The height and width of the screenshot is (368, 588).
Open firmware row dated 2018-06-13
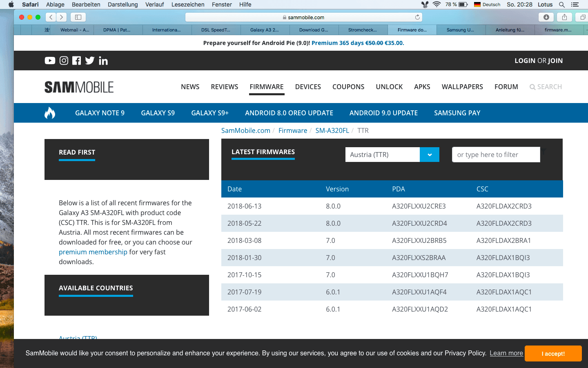[x=392, y=206]
